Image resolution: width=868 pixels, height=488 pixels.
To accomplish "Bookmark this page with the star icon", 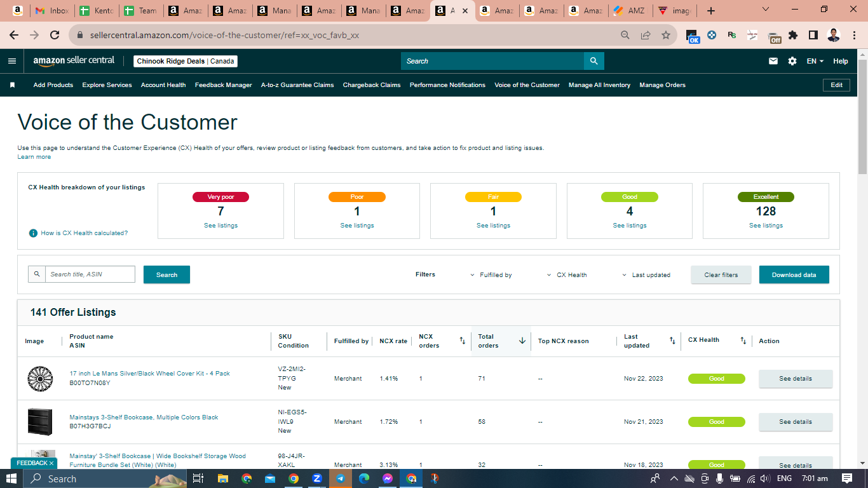I will pos(665,36).
